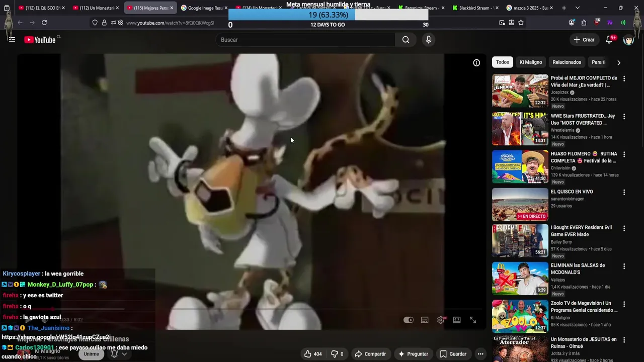This screenshot has height=362, width=644.
Task: Switch to the Blackbird Stream tab
Action: (x=474, y=8)
